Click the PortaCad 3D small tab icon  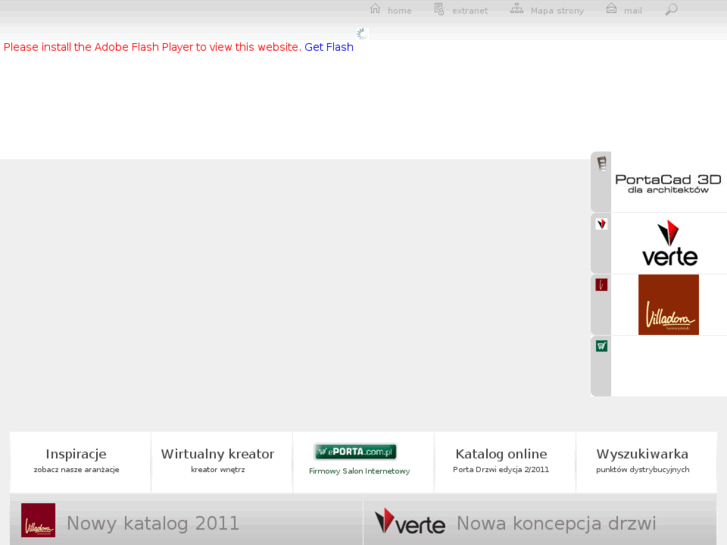(x=601, y=163)
